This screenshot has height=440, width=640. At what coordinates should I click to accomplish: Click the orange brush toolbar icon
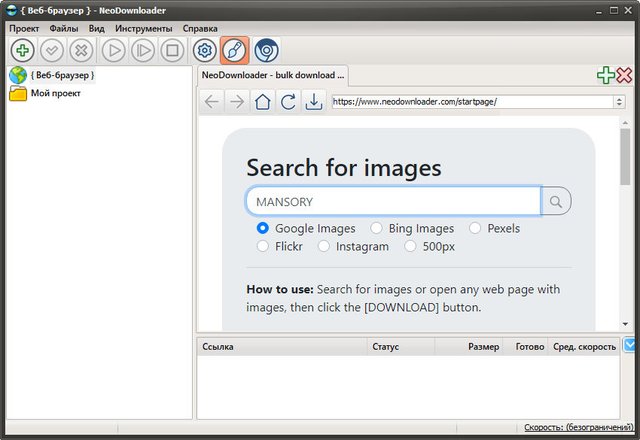click(x=235, y=49)
